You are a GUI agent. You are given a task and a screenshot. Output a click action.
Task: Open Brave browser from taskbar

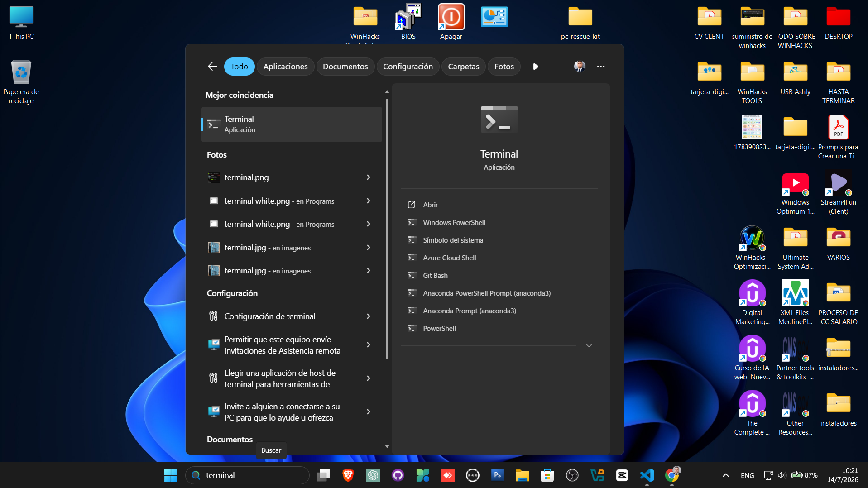[348, 475]
